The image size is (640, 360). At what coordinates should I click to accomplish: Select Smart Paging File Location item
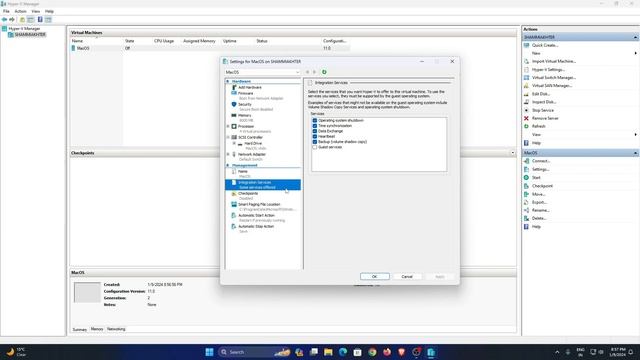tap(259, 204)
